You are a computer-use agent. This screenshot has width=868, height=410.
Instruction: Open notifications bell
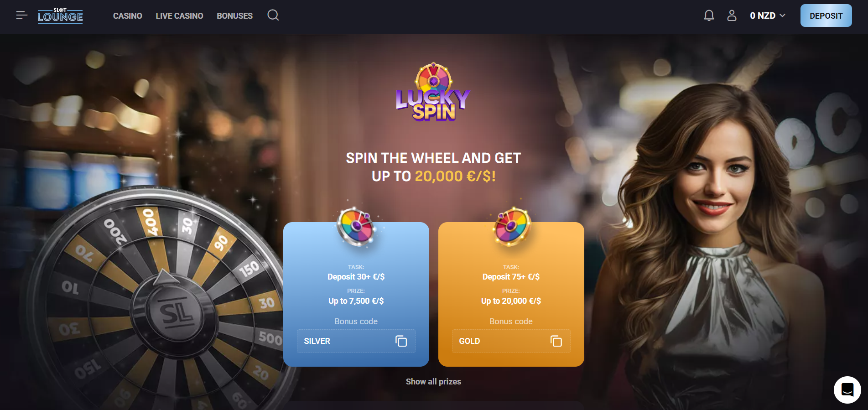pyautogui.click(x=709, y=16)
